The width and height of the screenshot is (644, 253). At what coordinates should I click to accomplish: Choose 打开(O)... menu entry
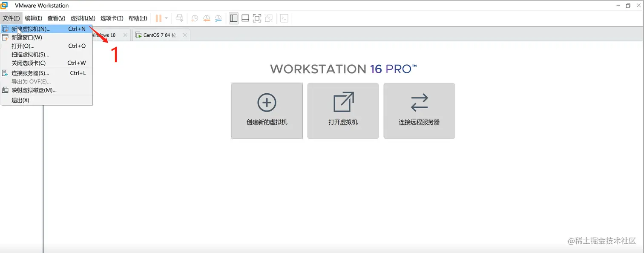pos(46,46)
